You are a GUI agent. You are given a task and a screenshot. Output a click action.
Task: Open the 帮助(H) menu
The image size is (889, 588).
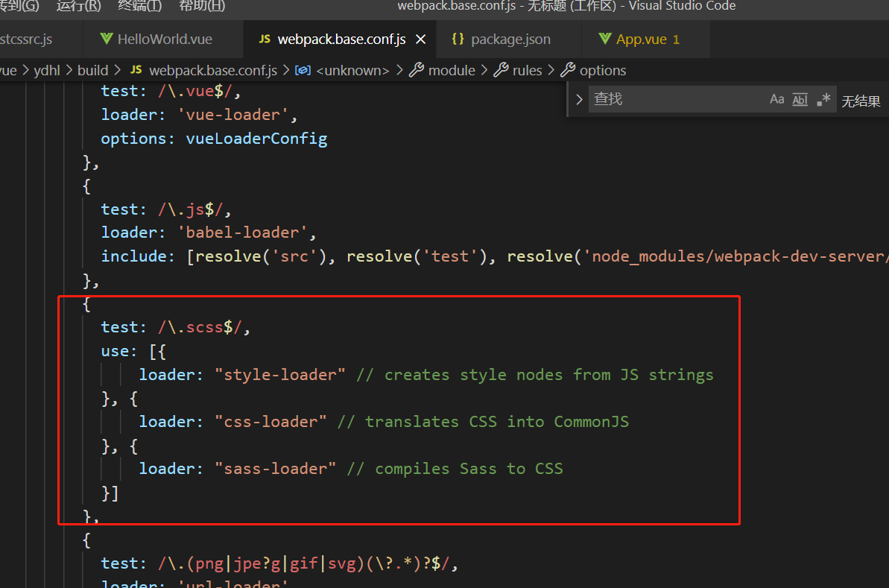pos(202,6)
